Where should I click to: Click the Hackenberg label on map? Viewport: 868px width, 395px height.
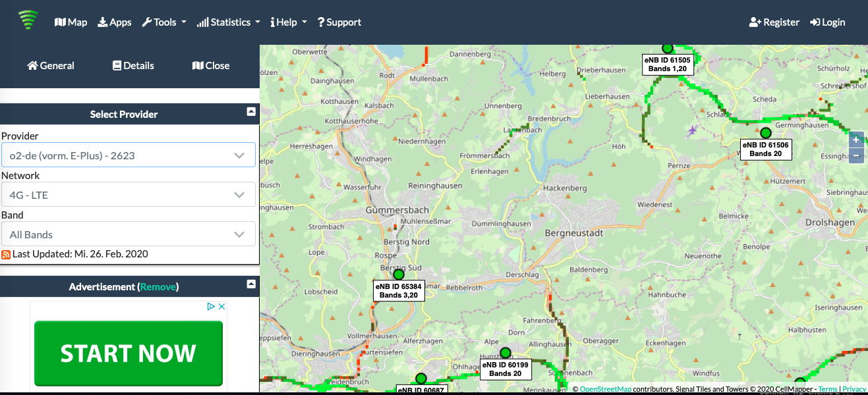coord(565,188)
